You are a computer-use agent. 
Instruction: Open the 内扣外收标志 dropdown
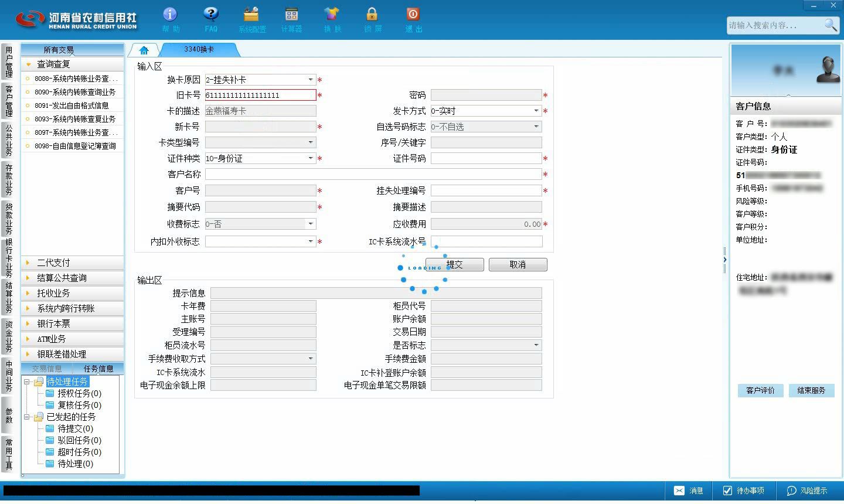pos(311,241)
